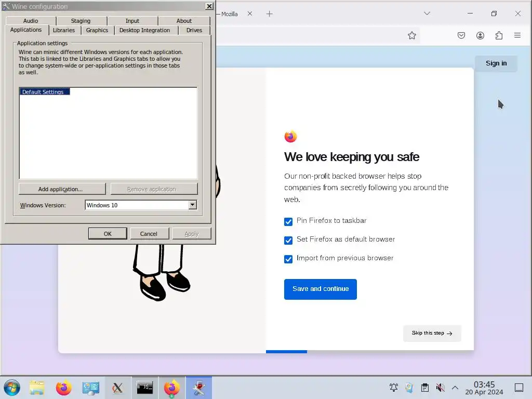The image size is (532, 399).
Task: Open the clock showing 03:45
Action: click(484, 388)
